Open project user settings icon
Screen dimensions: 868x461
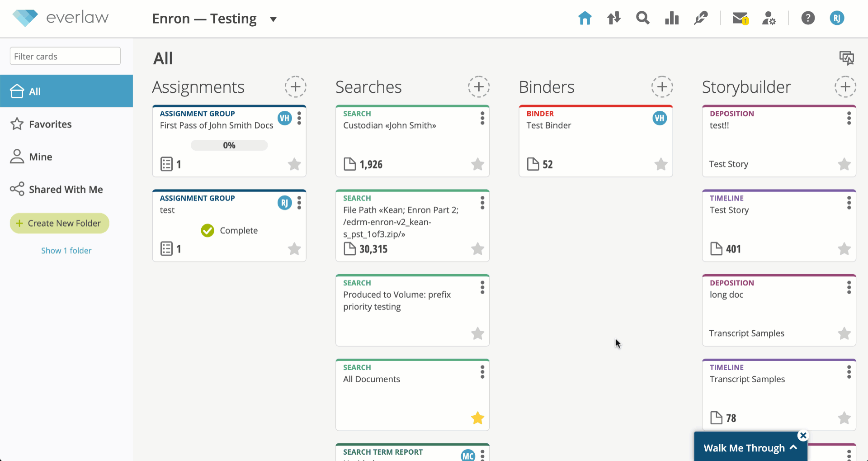(769, 18)
